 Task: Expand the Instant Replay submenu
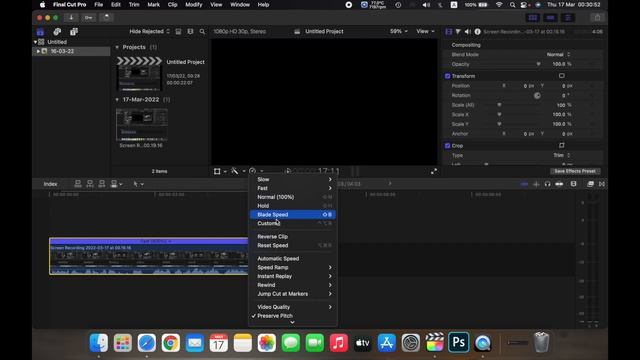(x=293, y=276)
